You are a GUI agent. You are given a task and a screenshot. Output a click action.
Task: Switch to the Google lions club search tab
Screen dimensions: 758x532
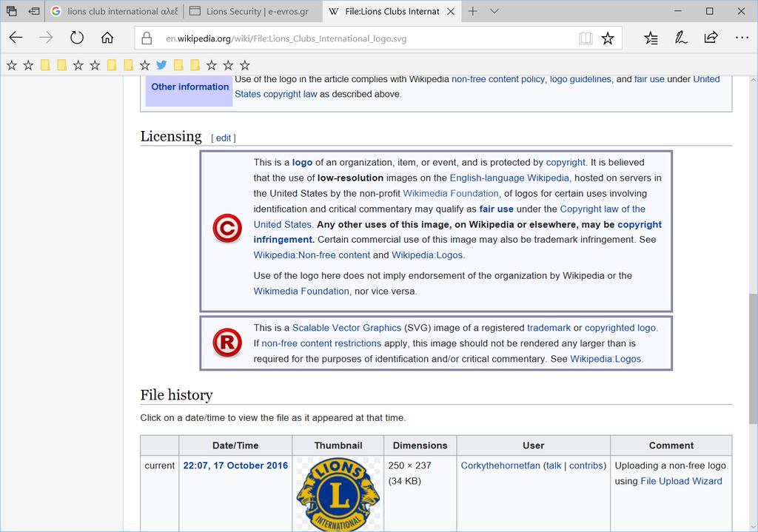click(115, 11)
